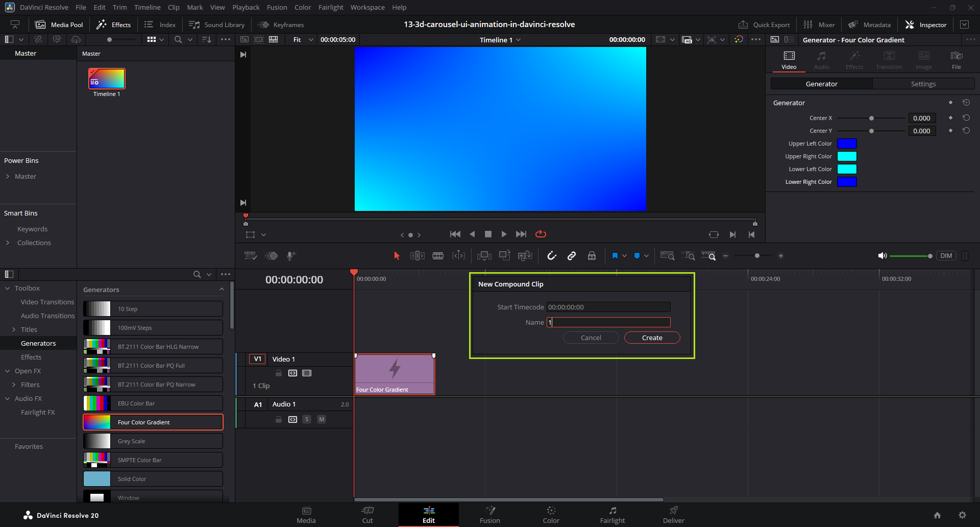Click the loop playback icon

541,234
